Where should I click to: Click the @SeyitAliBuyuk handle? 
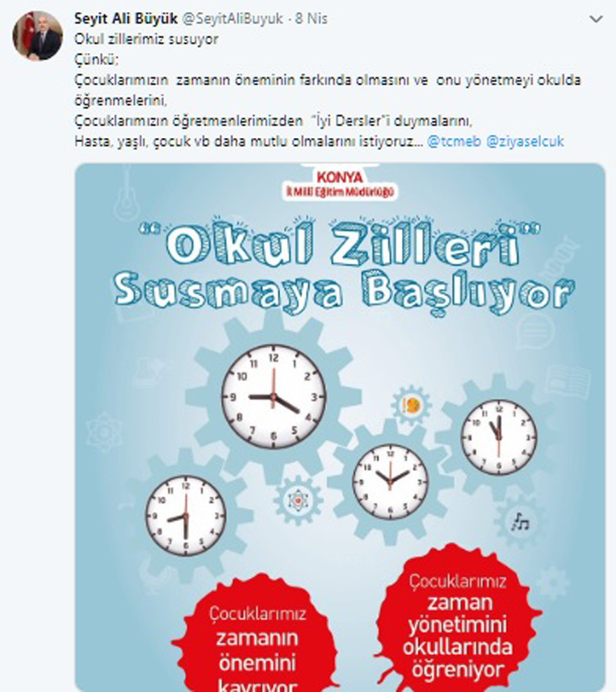tap(232, 18)
